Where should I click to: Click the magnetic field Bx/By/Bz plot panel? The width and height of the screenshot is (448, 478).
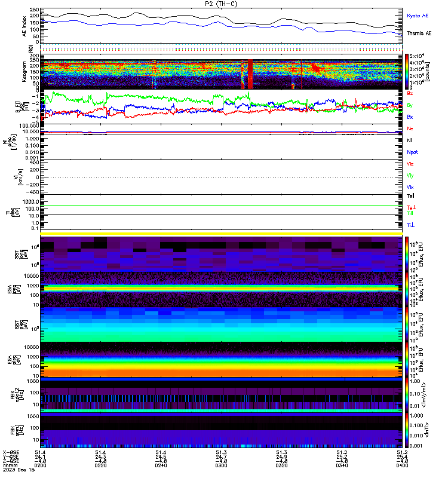221,107
